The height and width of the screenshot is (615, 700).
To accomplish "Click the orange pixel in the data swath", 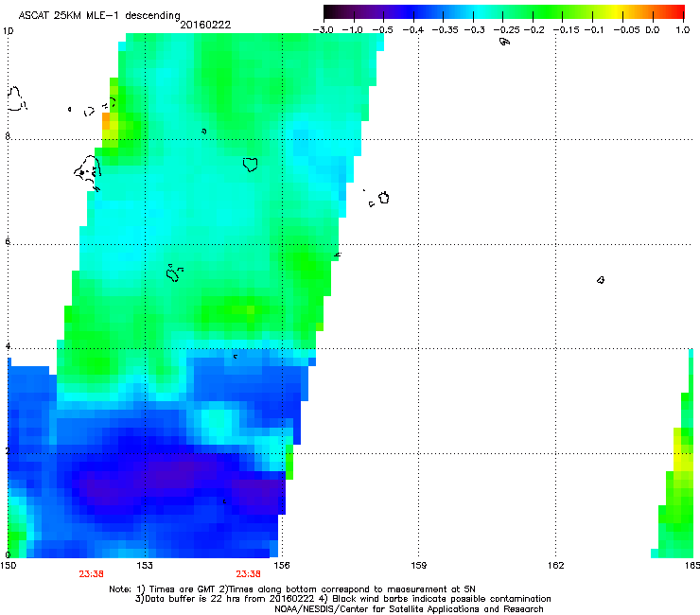I will pos(106,121).
